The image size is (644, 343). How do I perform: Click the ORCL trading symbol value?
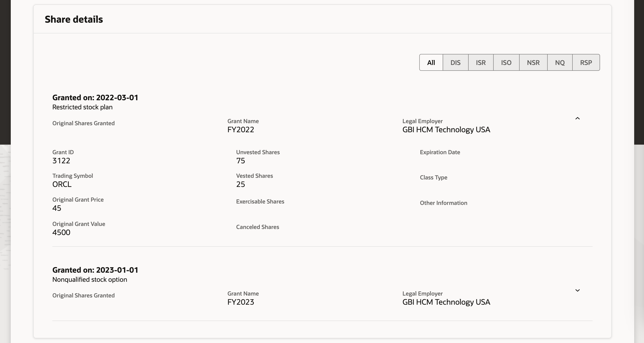[62, 184]
